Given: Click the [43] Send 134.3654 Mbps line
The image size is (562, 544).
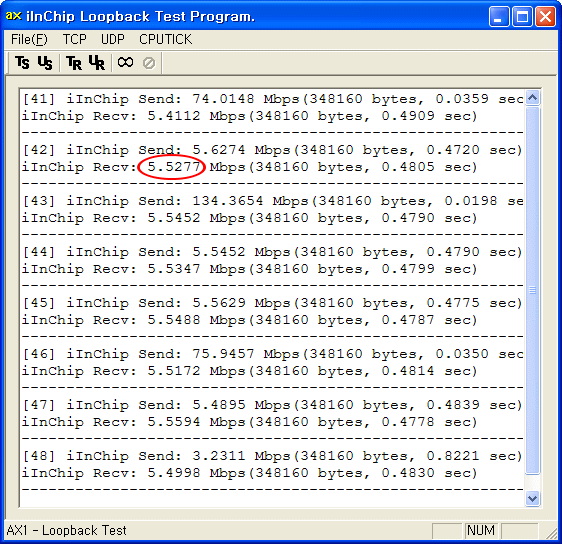Looking at the screenshot, I should coord(273,201).
